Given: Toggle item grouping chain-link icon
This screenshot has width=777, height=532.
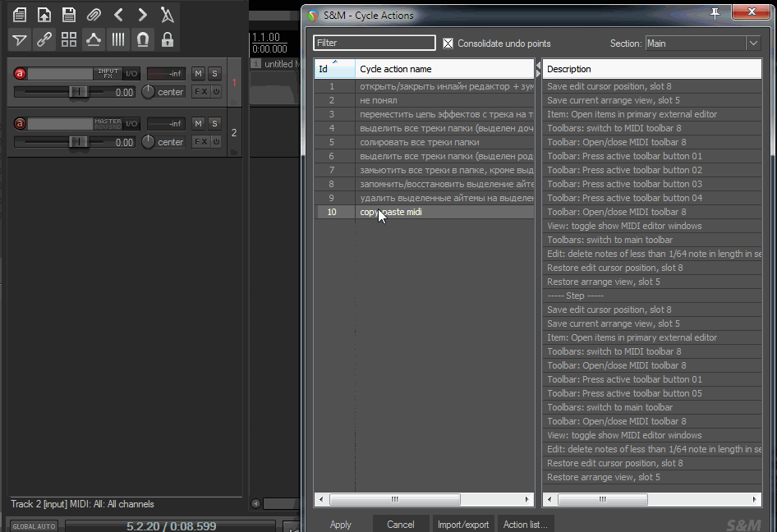Looking at the screenshot, I should pyautogui.click(x=44, y=39).
